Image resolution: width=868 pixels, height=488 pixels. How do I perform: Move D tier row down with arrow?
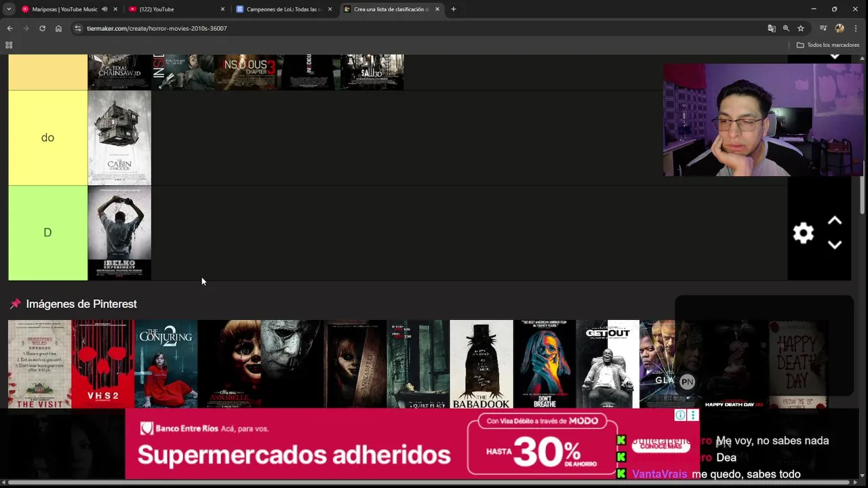(x=835, y=245)
